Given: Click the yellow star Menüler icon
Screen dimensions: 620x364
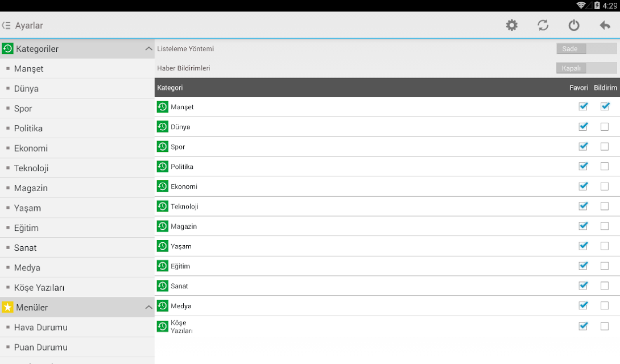Looking at the screenshot, I should coord(7,307).
